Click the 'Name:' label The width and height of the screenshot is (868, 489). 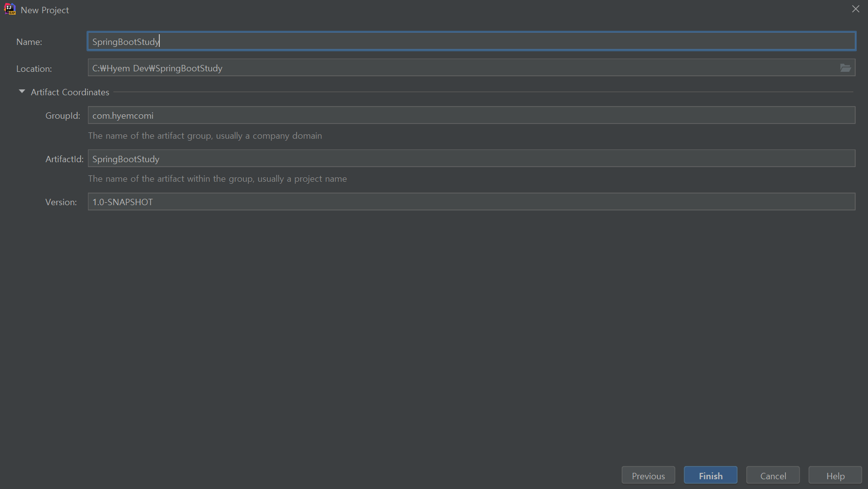pyautogui.click(x=29, y=42)
